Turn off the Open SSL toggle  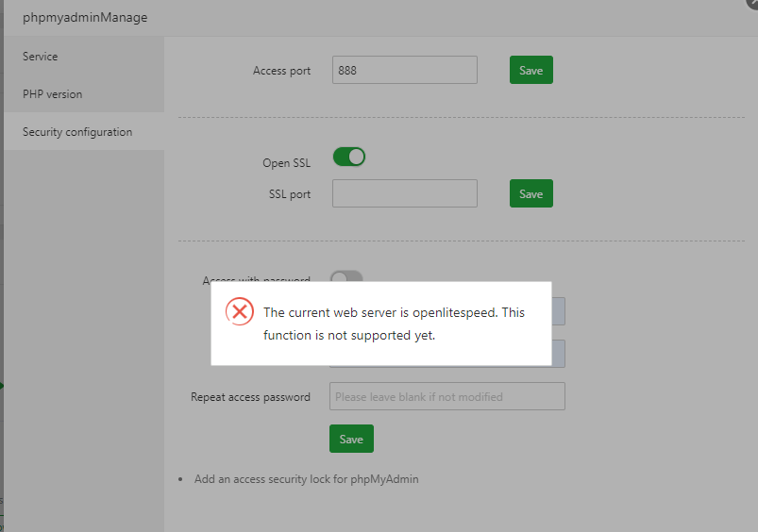coord(348,157)
